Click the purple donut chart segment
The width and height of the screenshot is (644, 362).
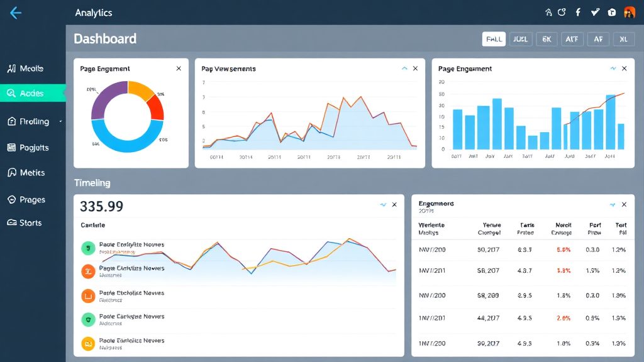(x=104, y=99)
